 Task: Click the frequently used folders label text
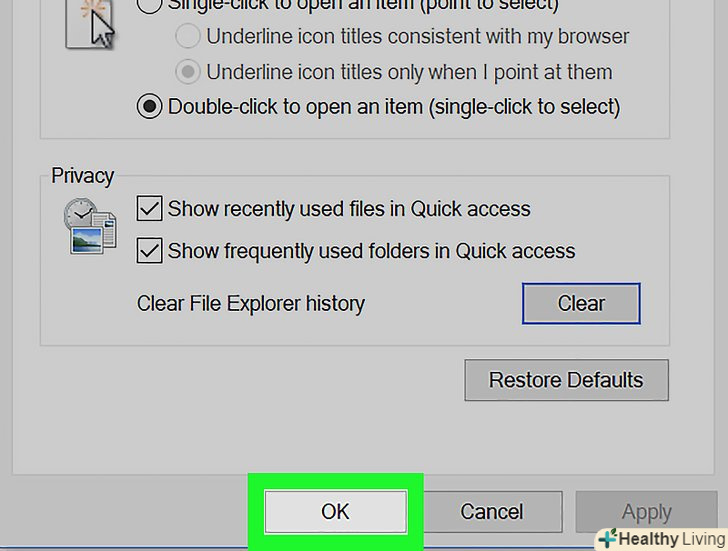(371, 251)
